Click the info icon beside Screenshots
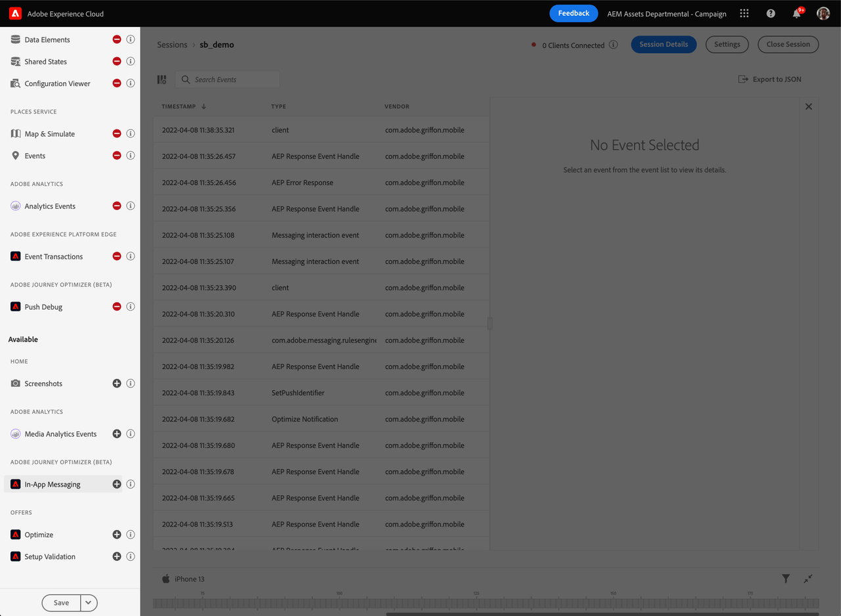 pos(131,384)
